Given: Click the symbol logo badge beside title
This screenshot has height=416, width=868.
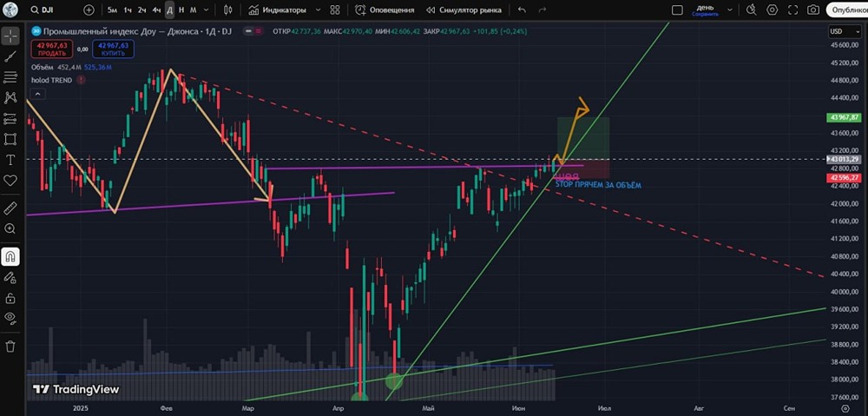Looking at the screenshot, I should (x=36, y=31).
